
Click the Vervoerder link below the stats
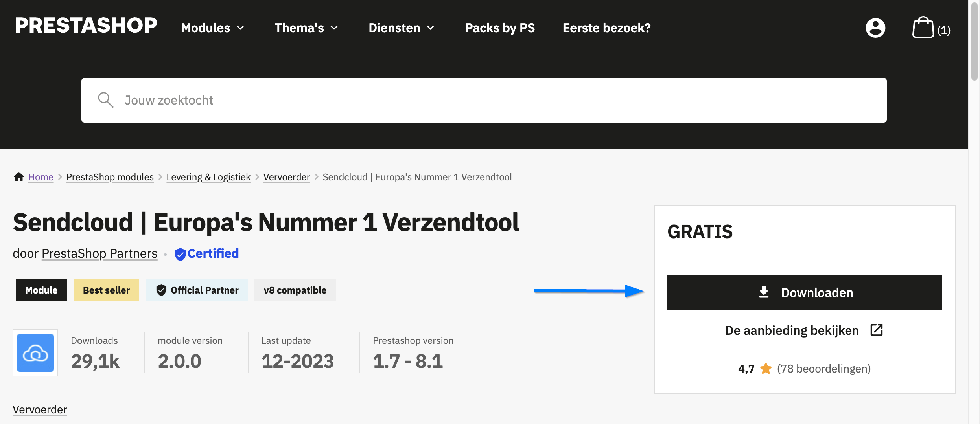pos(40,409)
